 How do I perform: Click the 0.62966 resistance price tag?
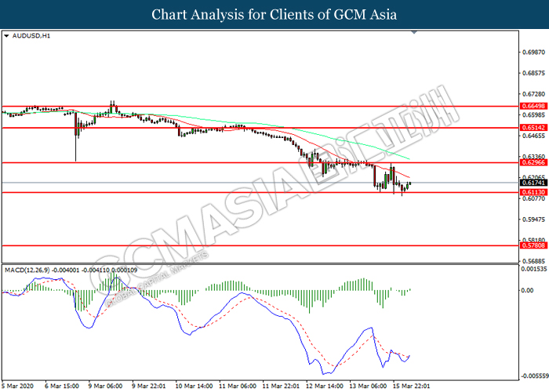point(533,163)
